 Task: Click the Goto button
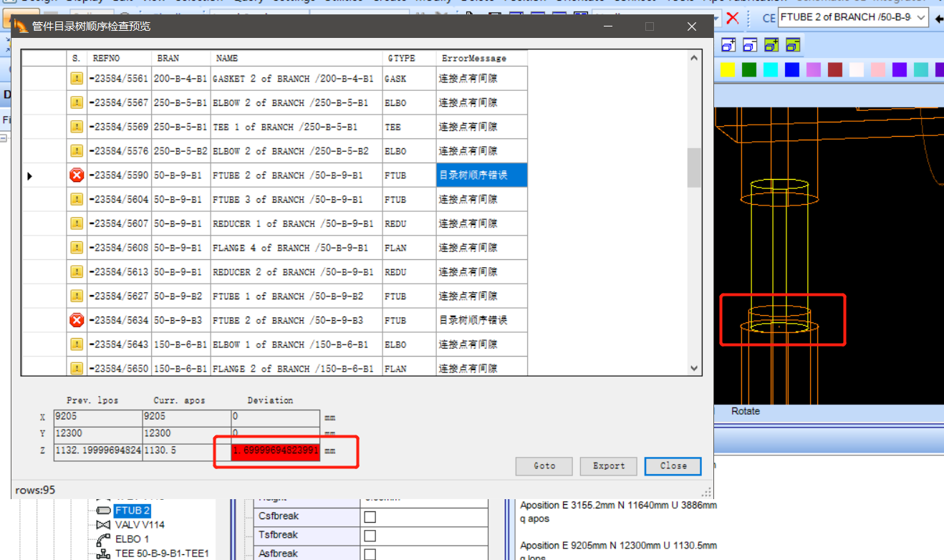544,466
